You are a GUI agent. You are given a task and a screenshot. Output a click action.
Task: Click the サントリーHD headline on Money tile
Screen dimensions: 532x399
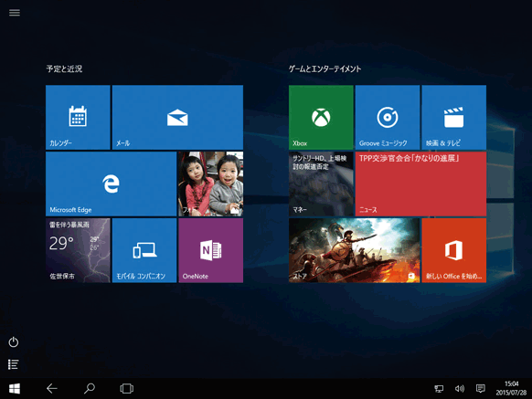[x=319, y=163]
